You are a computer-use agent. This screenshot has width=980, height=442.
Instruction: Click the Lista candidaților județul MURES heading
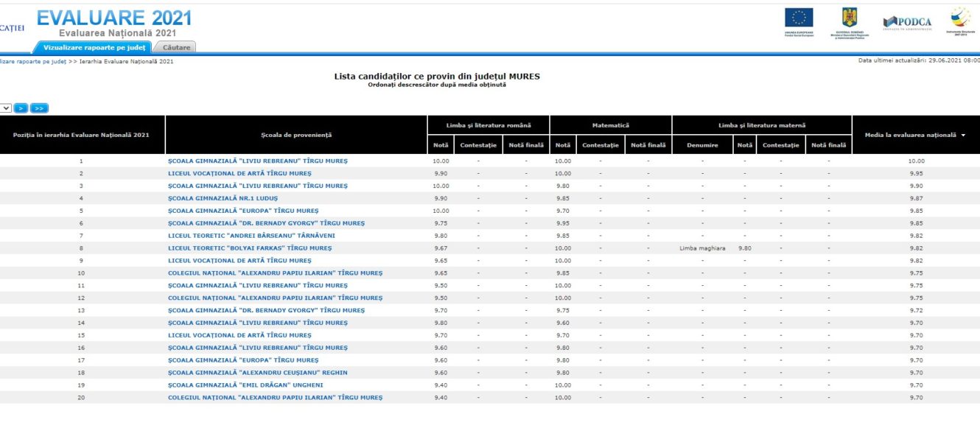pos(437,76)
